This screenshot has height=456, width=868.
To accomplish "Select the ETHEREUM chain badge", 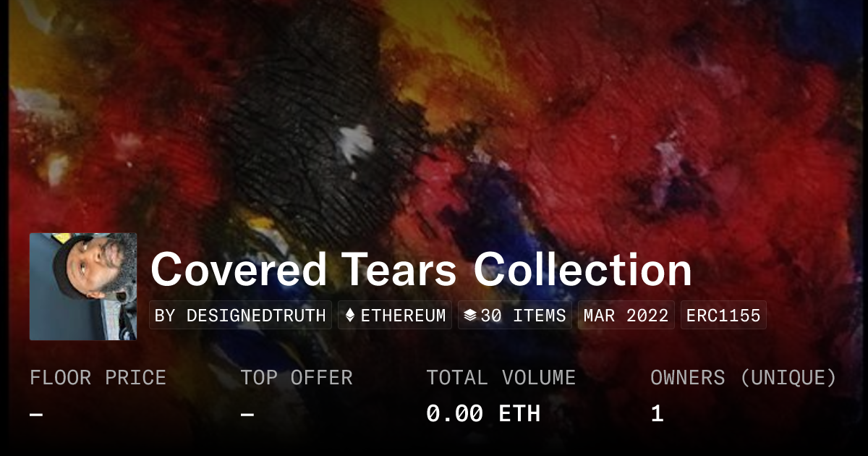I will pyautogui.click(x=395, y=316).
